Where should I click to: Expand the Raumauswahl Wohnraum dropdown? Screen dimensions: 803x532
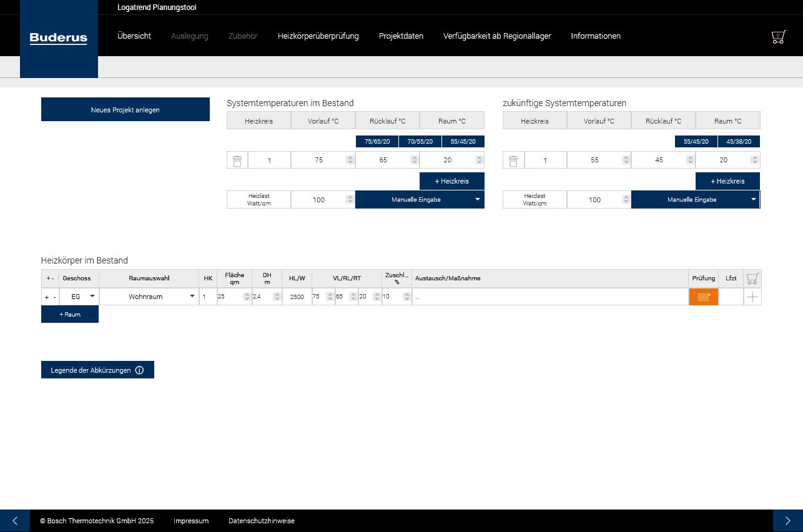click(149, 297)
